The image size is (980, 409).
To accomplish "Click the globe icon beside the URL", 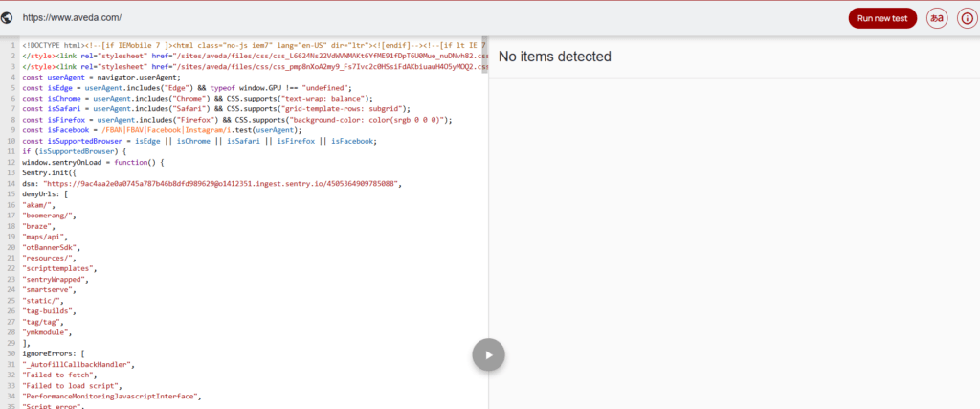I will pyautogui.click(x=7, y=17).
